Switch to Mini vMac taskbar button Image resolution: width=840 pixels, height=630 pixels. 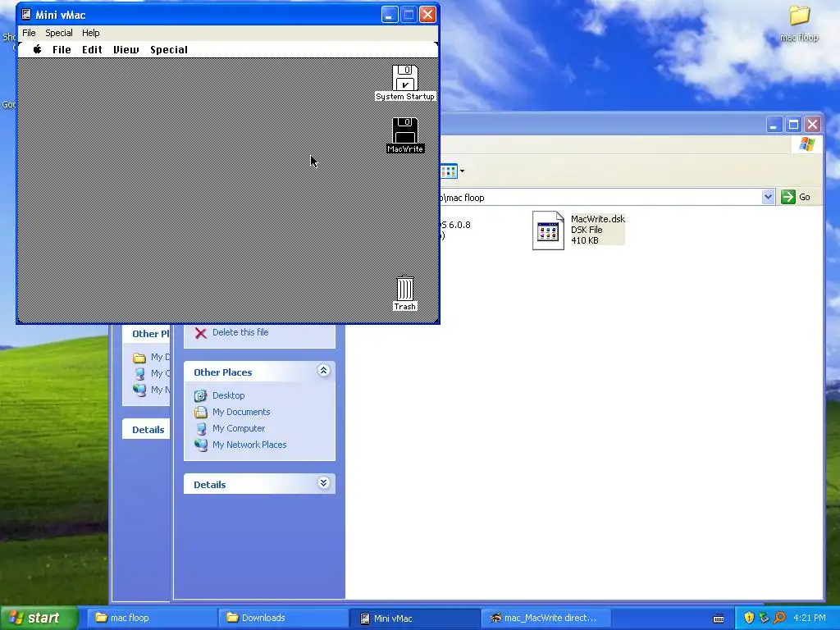tap(413, 618)
